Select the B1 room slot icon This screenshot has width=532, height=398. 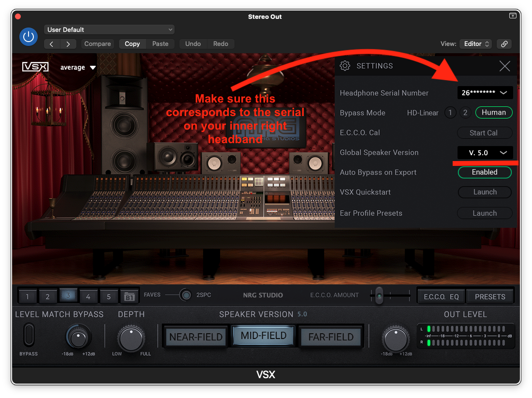(x=129, y=296)
